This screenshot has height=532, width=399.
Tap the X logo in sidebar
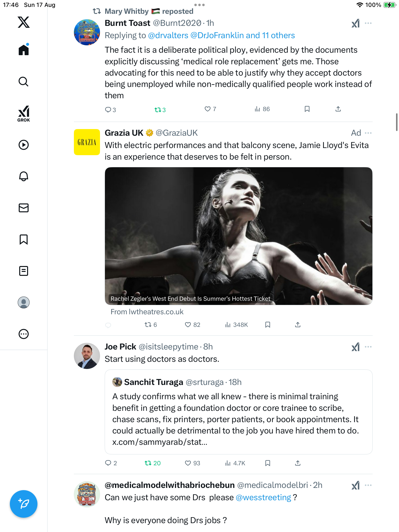24,22
